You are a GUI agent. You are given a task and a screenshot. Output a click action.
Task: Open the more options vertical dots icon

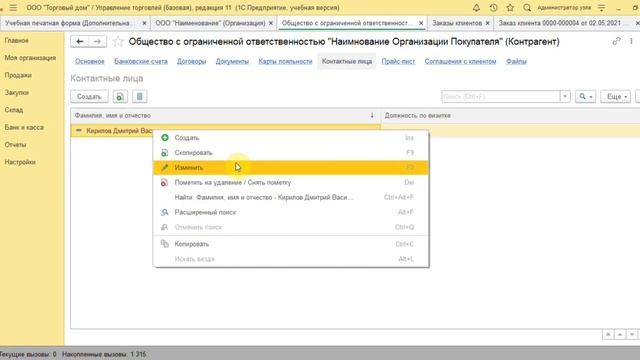click(x=631, y=41)
